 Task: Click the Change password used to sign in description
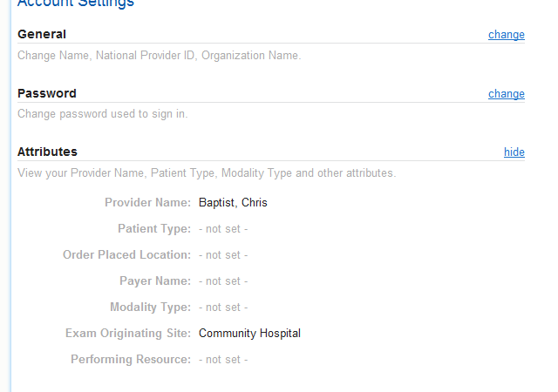(103, 114)
